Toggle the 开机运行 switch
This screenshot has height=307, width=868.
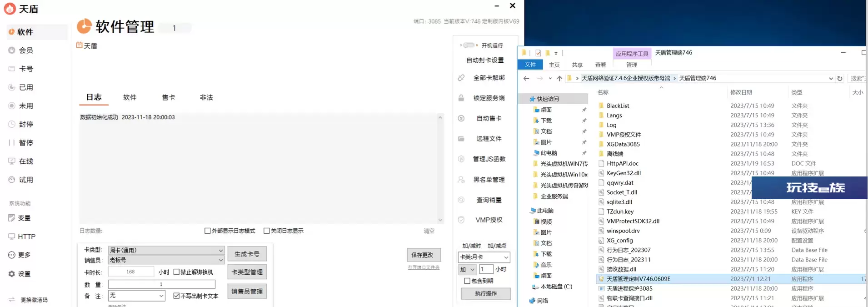pyautogui.click(x=469, y=45)
